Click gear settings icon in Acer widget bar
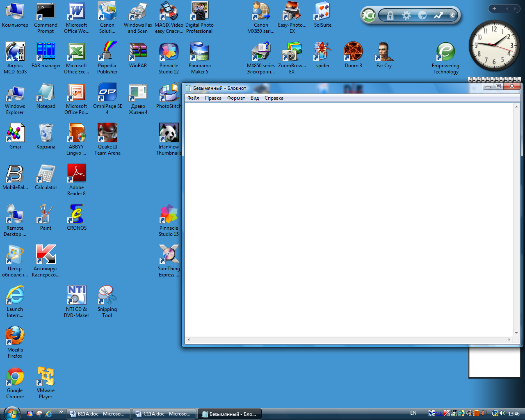 coord(406,16)
